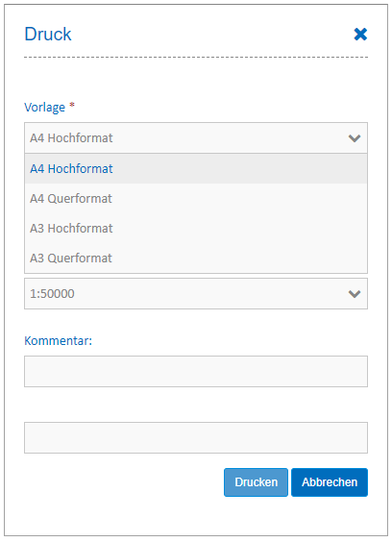Click the empty input field above the buttons

(196, 437)
